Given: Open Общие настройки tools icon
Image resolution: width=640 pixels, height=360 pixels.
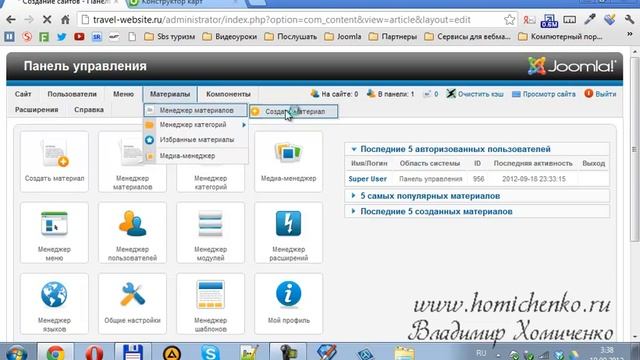Looking at the screenshot, I should coord(132,304).
